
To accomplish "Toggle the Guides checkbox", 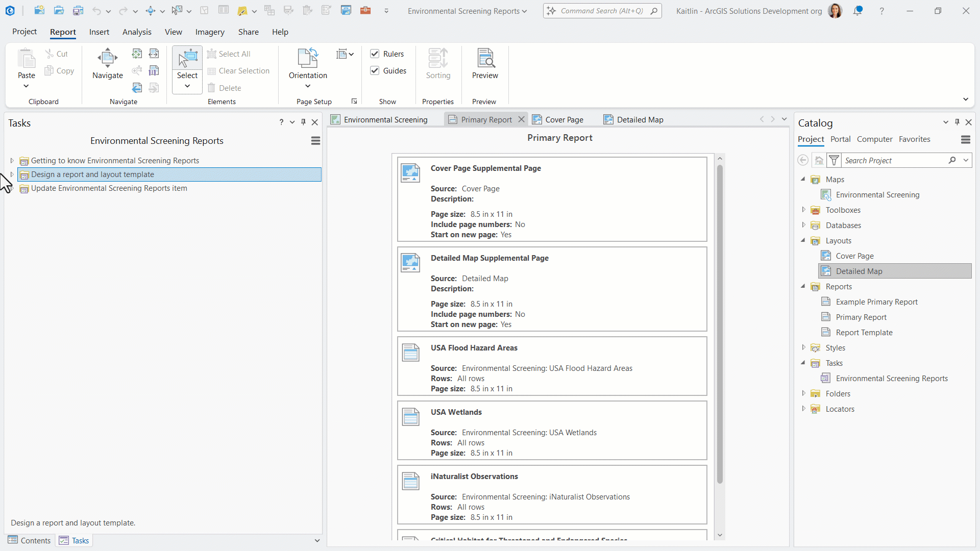I will coord(375,70).
